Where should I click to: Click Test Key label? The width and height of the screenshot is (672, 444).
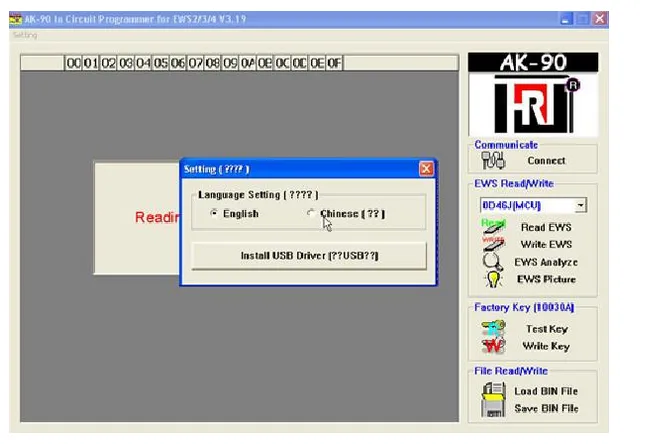547,329
